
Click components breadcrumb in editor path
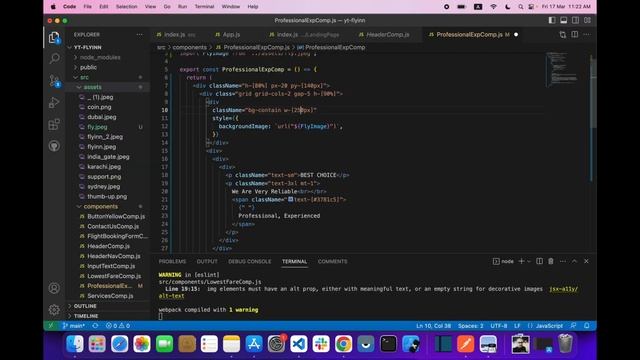[189, 47]
